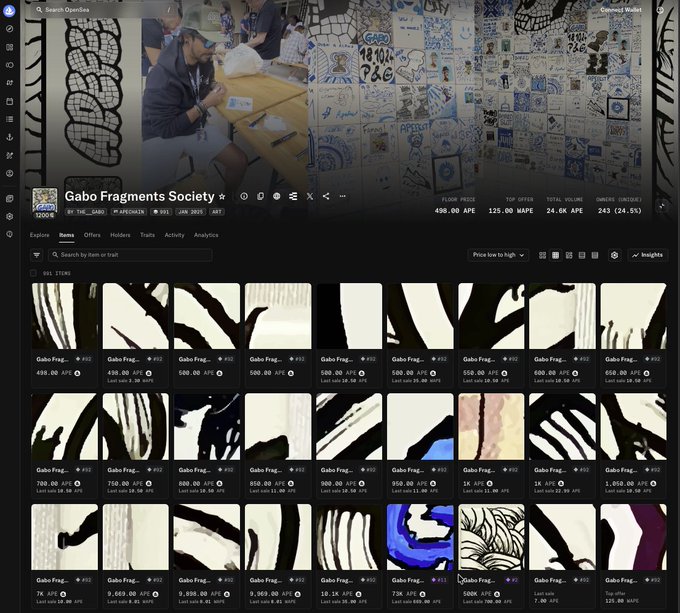Click the ART category tag
The image size is (680, 613).
[217, 212]
